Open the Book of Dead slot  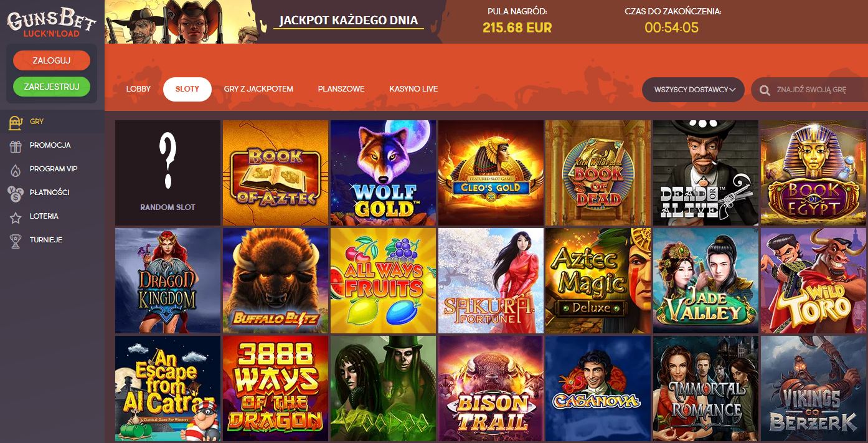tap(598, 173)
